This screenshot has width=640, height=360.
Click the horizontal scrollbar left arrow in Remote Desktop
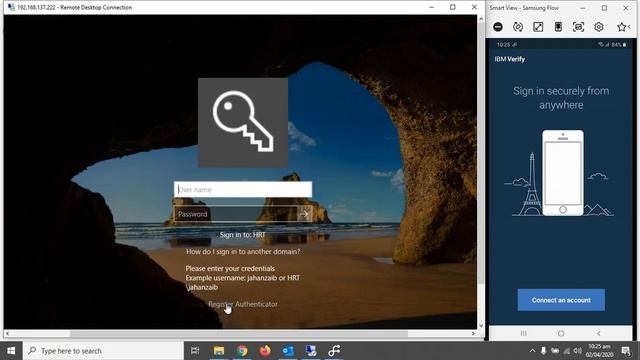7,333
